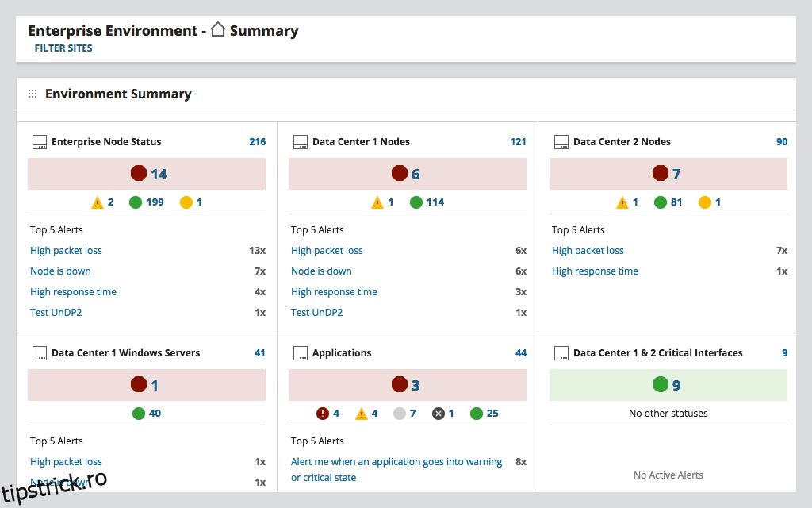Open Data Center 2 High response time alert
This screenshot has width=812, height=508.
click(595, 271)
